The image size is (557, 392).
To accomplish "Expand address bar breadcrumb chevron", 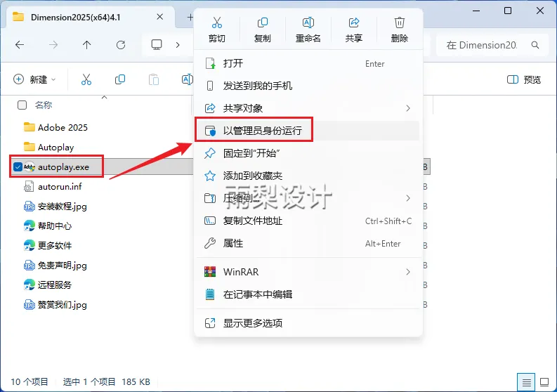I will click(x=178, y=45).
